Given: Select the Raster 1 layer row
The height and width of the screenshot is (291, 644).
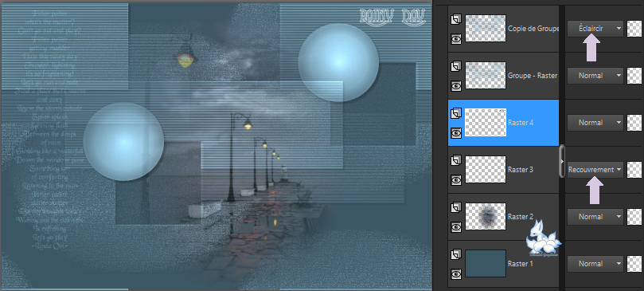Looking at the screenshot, I should point(504,263).
